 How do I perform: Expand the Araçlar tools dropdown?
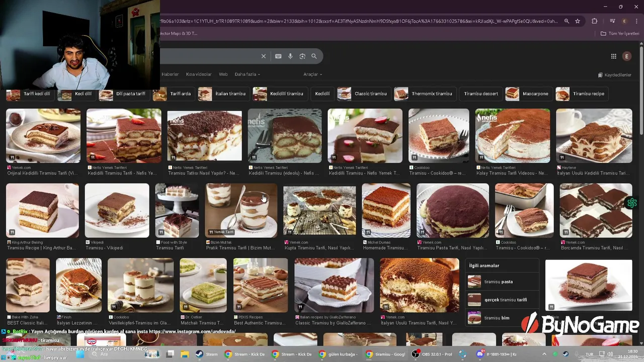point(312,74)
